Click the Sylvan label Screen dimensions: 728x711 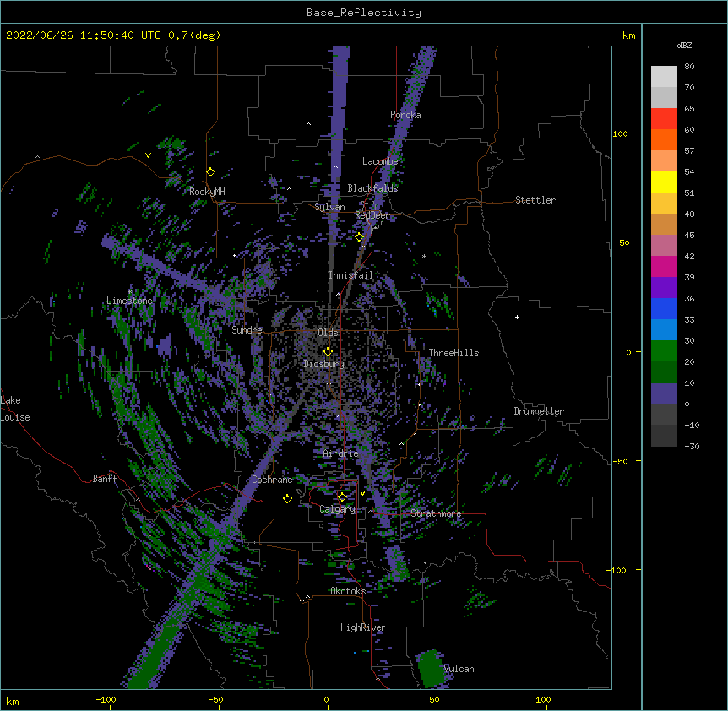coord(329,207)
